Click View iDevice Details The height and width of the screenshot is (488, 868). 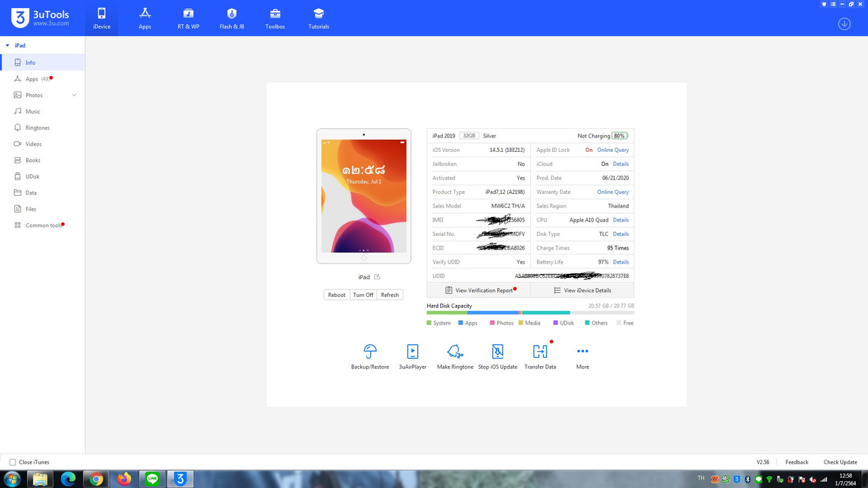point(583,290)
